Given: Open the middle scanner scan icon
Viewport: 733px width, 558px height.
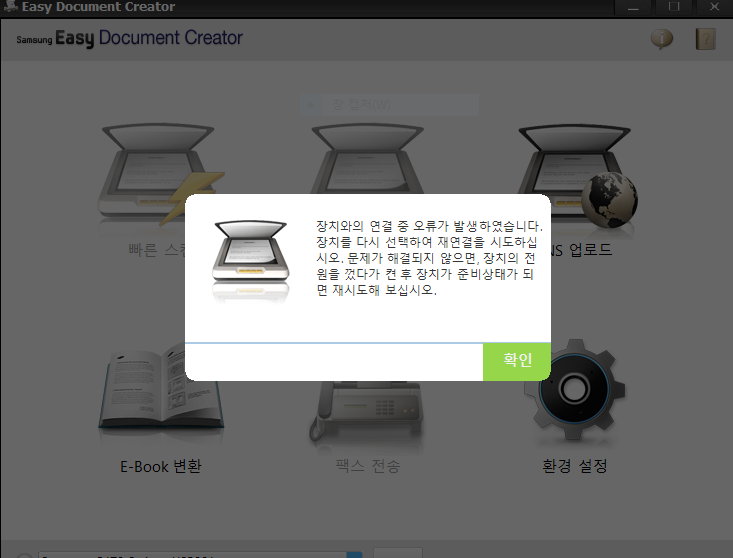Looking at the screenshot, I should 367,159.
